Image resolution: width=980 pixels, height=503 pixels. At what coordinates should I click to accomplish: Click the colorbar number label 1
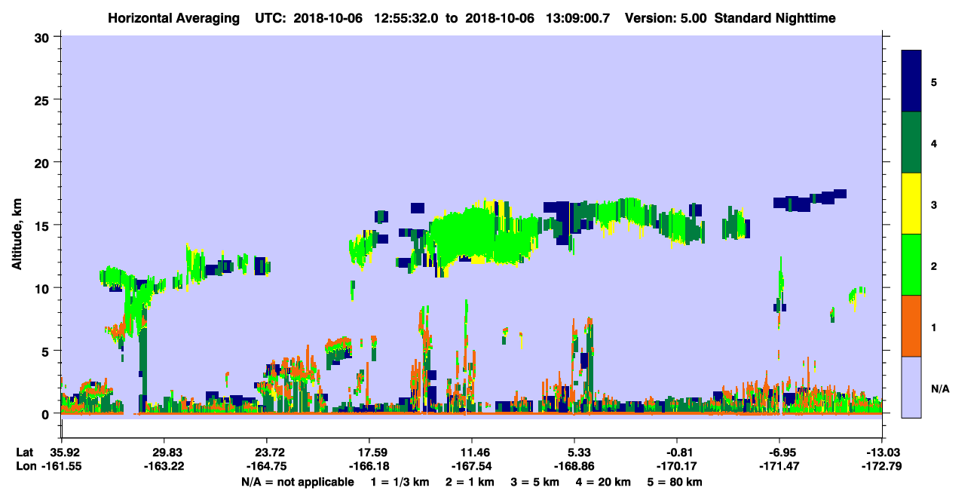934,327
